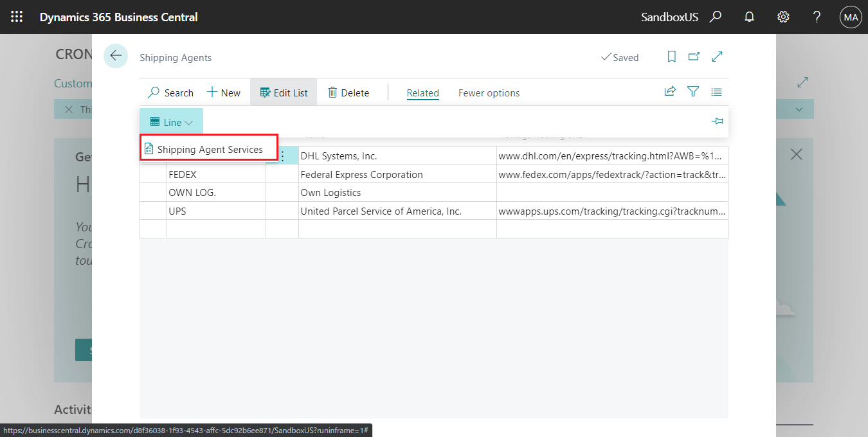Screen dimensions: 868x437
Task: Open the settings gear
Action: coord(783,17)
